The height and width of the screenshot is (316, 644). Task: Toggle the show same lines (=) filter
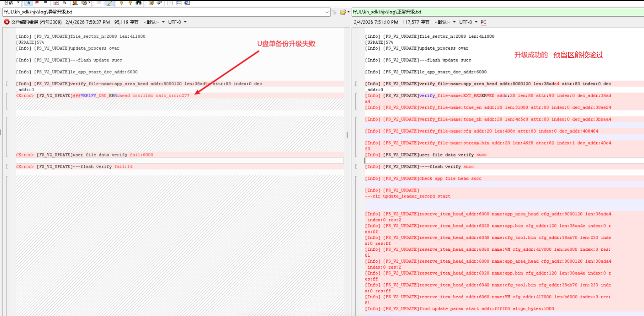pyautogui.click(x=45, y=2)
